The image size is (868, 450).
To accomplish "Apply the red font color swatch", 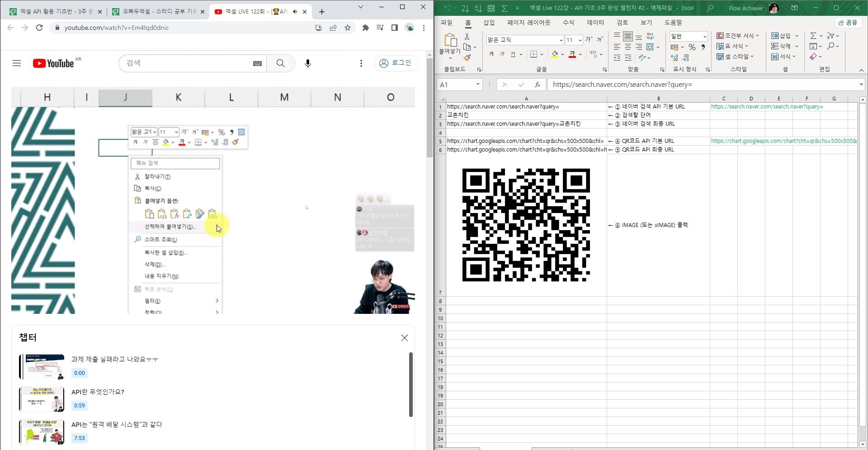I will pos(572,54).
